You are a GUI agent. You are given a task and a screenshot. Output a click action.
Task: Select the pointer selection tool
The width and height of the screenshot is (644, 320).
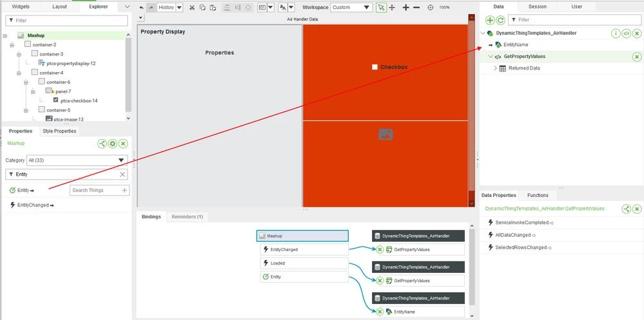point(381,7)
